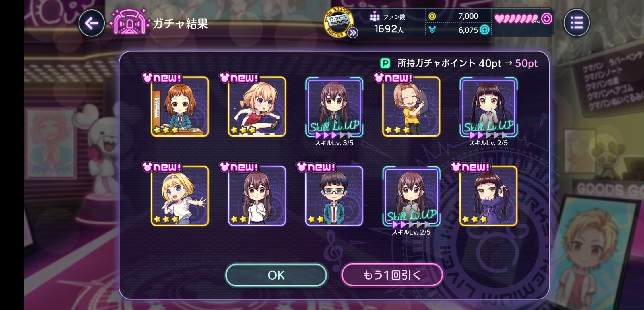Expand the producer rank badge arrow
This screenshot has width=644, height=310.
click(x=353, y=33)
